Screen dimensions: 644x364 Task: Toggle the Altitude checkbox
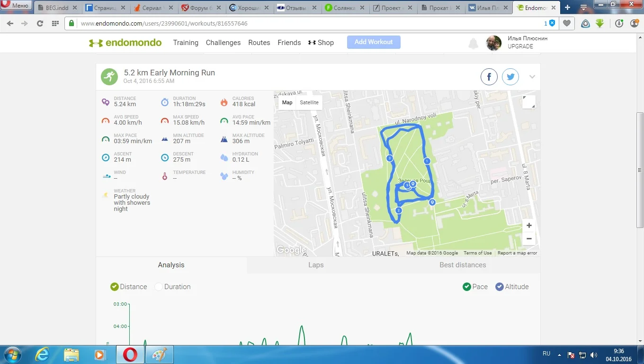coord(512,287)
